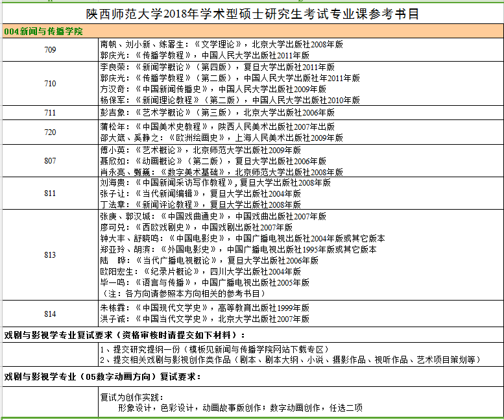
Task: Click the line 郭庆光:《传播学教程》 2011年版 in row 709
Action: click(x=204, y=55)
